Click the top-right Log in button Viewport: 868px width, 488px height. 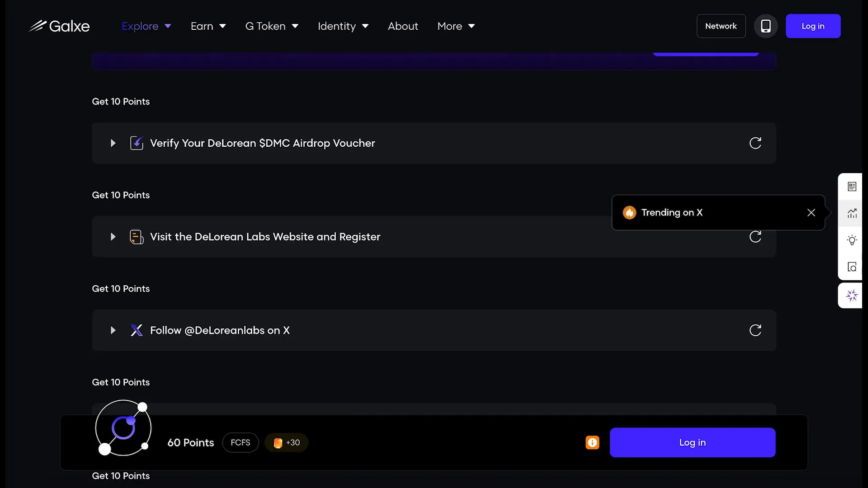813,26
